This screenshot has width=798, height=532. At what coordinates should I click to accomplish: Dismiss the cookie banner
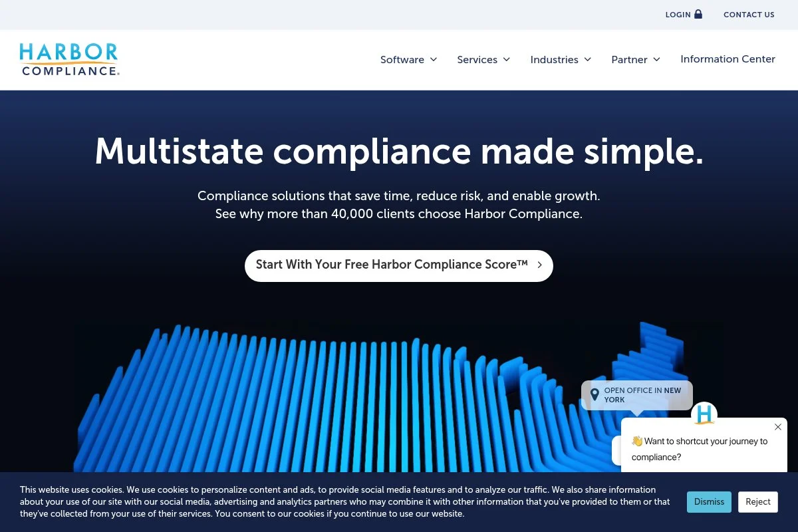pyautogui.click(x=709, y=502)
